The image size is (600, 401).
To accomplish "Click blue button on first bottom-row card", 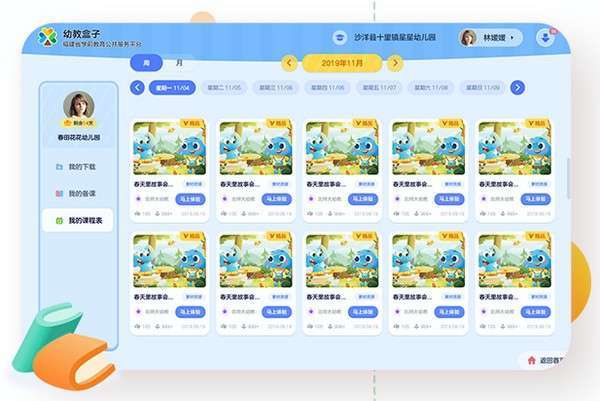I will [190, 312].
